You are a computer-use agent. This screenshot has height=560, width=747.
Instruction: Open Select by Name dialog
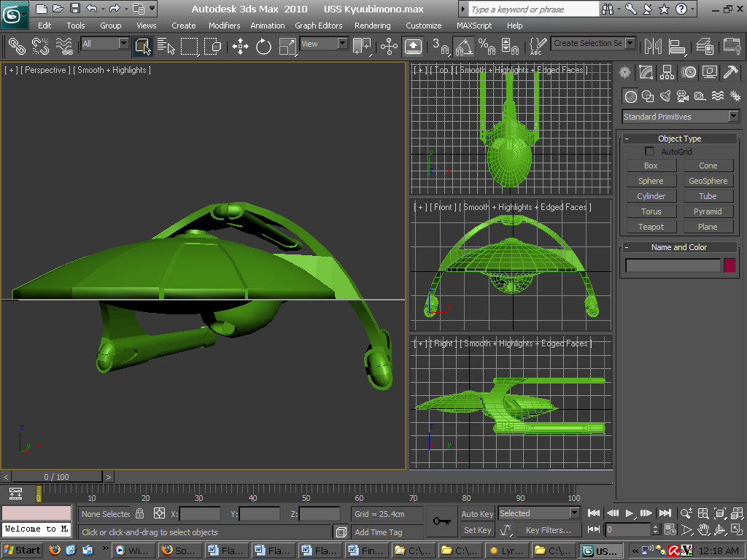coord(166,46)
